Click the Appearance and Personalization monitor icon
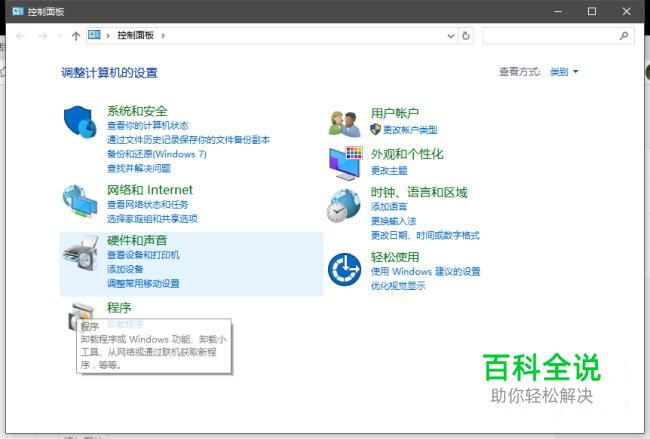The image size is (650, 439). (346, 163)
